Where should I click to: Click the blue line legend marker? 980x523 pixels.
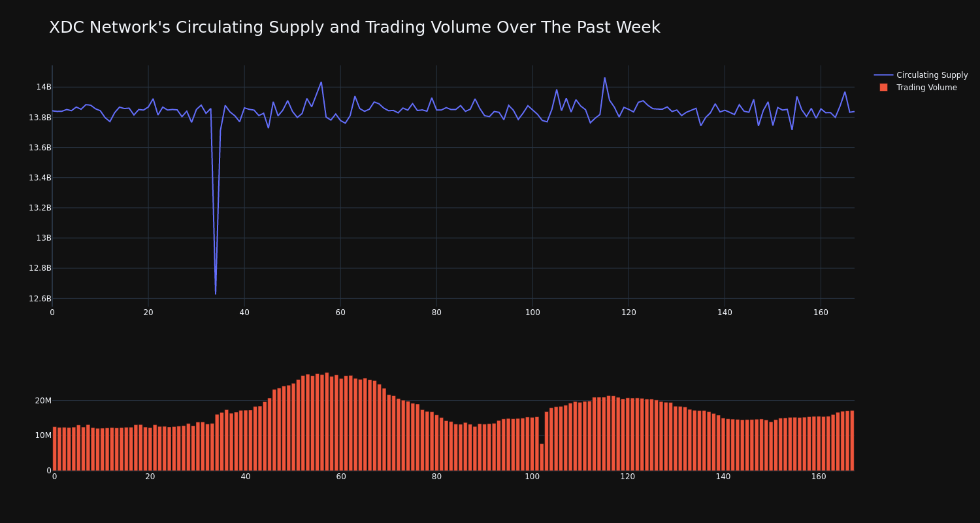883,75
